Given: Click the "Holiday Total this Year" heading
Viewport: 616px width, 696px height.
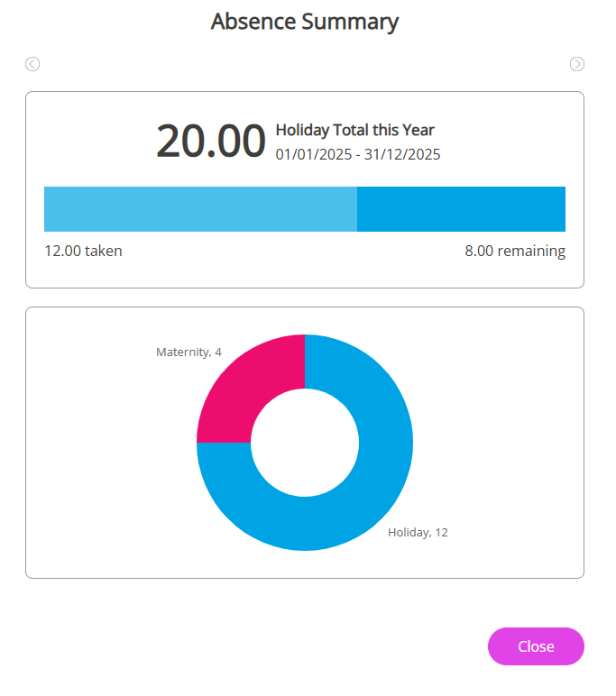Looking at the screenshot, I should coord(354,130).
